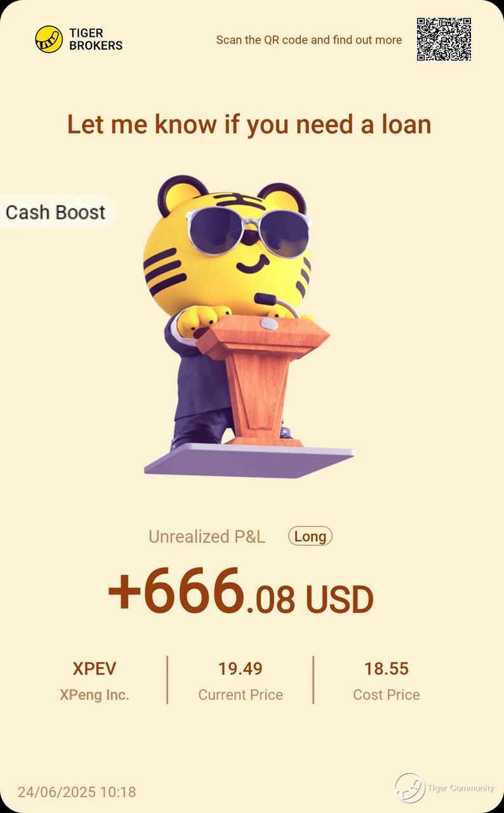
Task: Click the Tiger Brokers logo icon
Action: (49, 39)
